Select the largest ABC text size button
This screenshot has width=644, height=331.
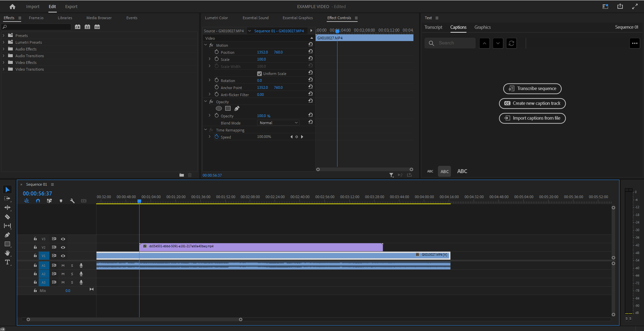pyautogui.click(x=462, y=171)
